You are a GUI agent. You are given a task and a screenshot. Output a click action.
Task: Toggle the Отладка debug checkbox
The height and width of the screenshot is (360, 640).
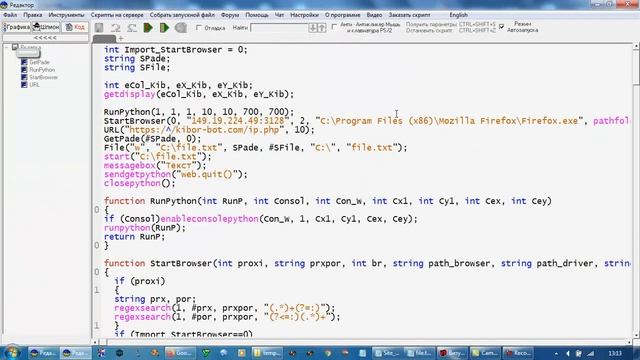(x=199, y=28)
